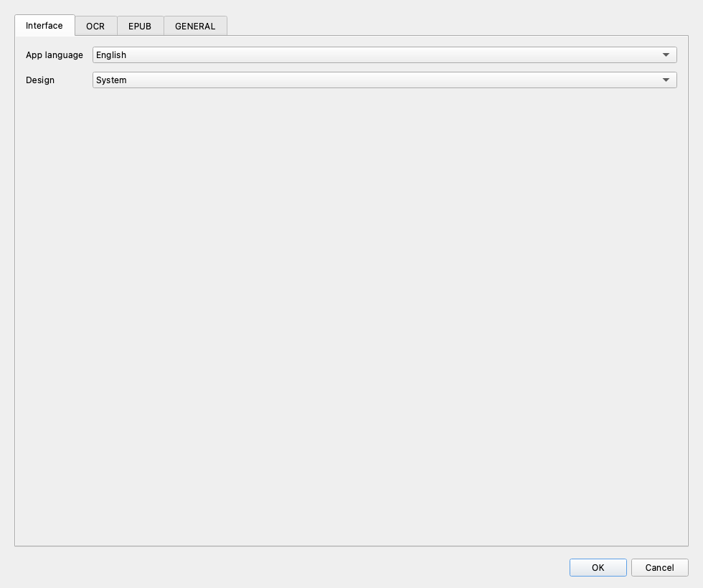Screen dimensions: 703x588
Task: Click the Design label text
Action: click(40, 80)
